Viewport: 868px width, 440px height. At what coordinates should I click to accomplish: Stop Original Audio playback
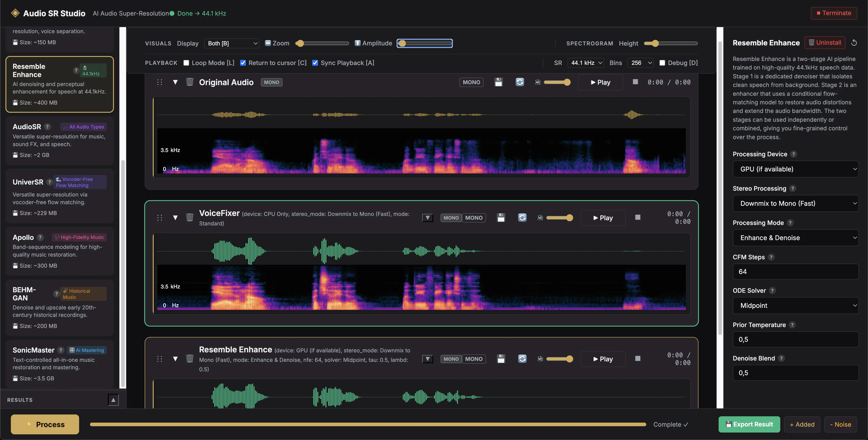pos(635,82)
